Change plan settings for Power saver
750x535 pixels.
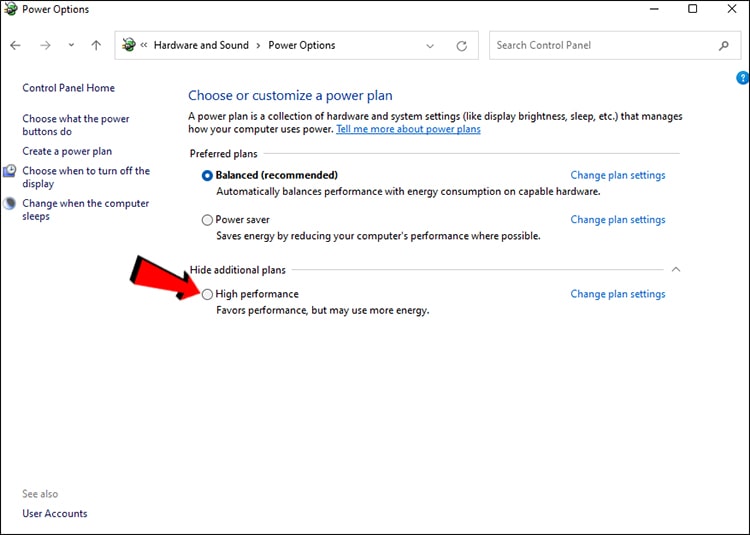[618, 219]
